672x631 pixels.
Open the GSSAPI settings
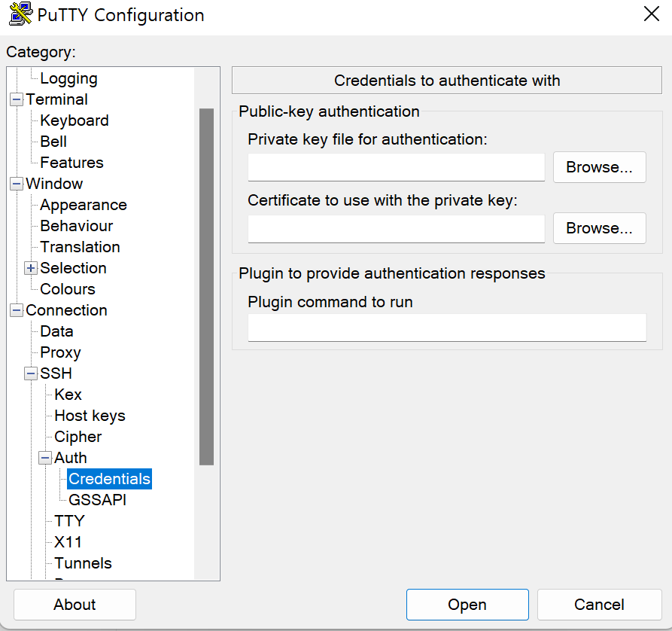[x=97, y=500]
